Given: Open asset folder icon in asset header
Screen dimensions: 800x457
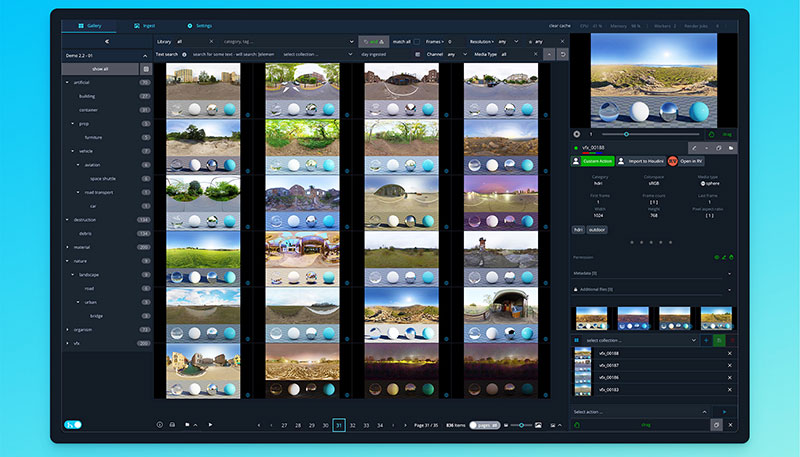Looking at the screenshot, I should click(x=731, y=148).
